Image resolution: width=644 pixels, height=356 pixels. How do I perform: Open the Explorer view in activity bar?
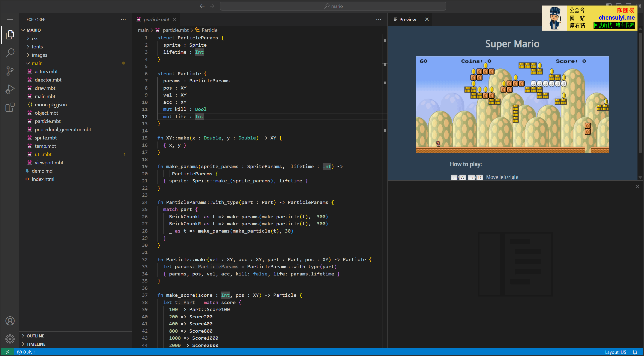pyautogui.click(x=10, y=35)
